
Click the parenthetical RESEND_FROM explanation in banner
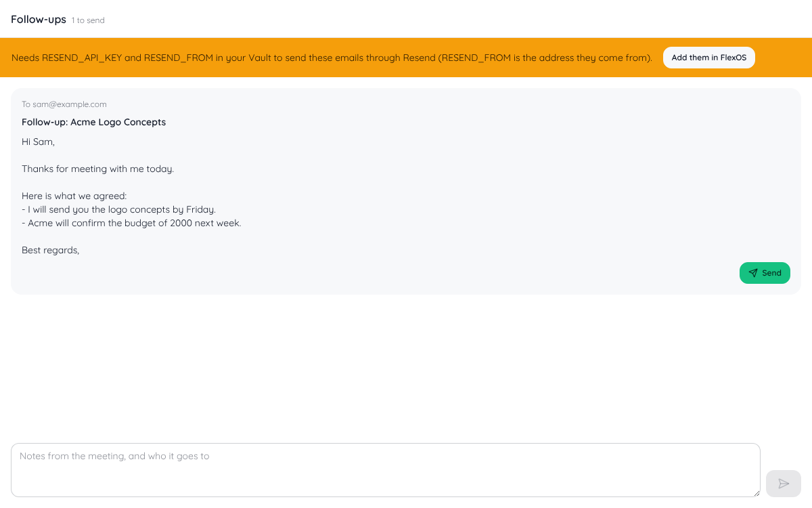click(x=545, y=58)
